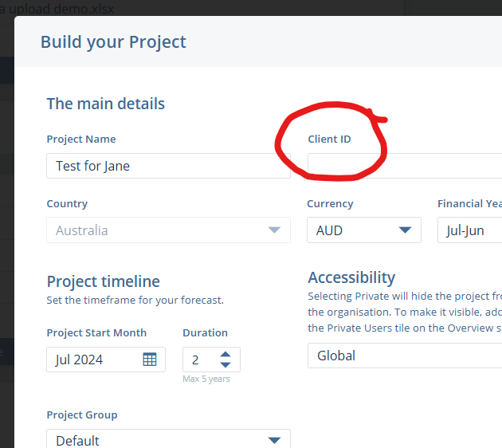502x448 pixels.
Task: Click the Project Name field 'Test for Jane'
Action: pyautogui.click(x=167, y=166)
